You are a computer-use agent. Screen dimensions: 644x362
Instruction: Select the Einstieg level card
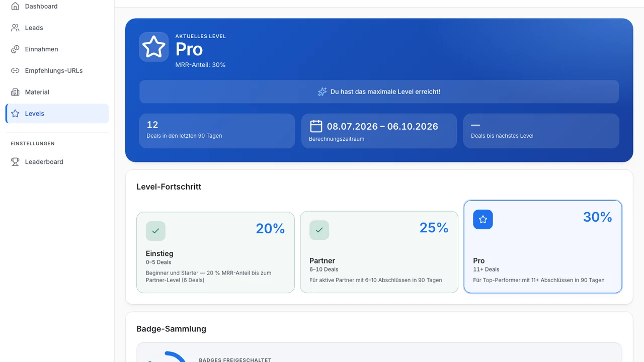(215, 252)
